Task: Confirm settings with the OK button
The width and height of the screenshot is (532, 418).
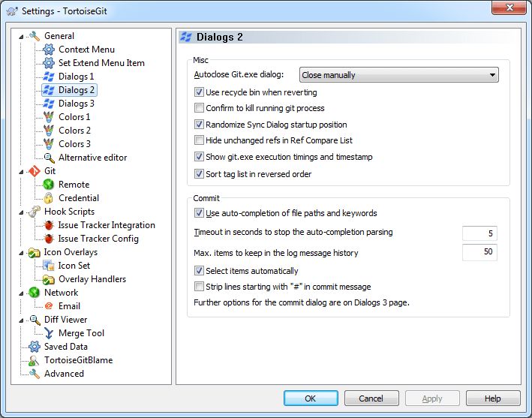Action: click(311, 398)
